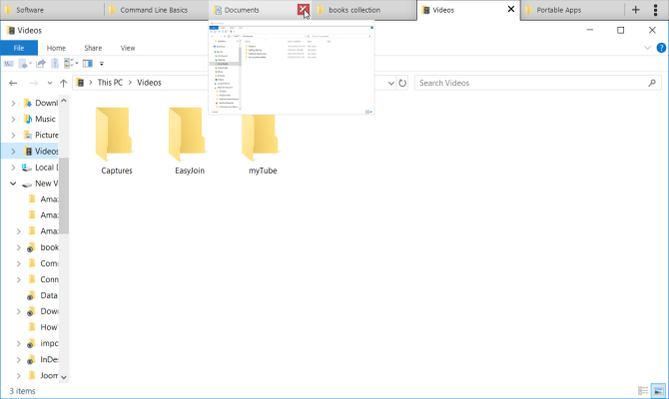Click the view layout icon in Quick Access Toolbar
The image size is (669, 399).
68,64
